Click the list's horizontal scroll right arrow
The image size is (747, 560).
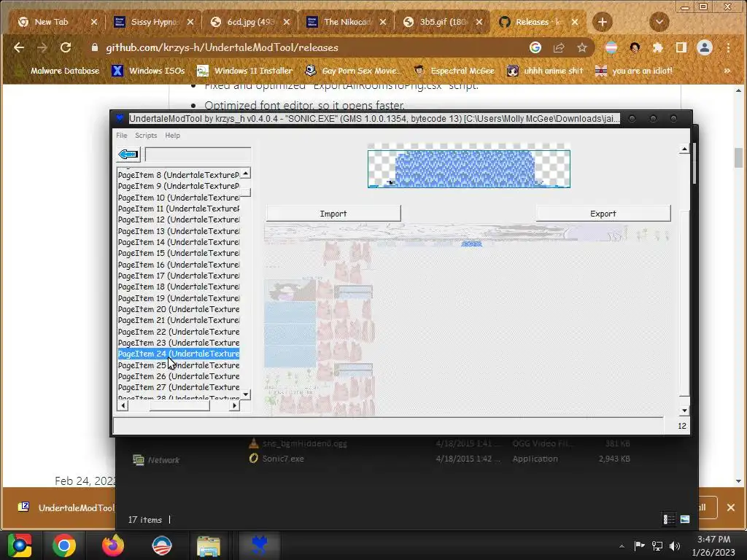[234, 405]
